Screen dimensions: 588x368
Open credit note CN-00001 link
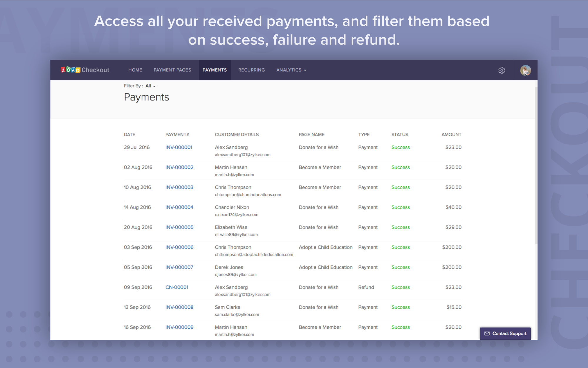[177, 287]
